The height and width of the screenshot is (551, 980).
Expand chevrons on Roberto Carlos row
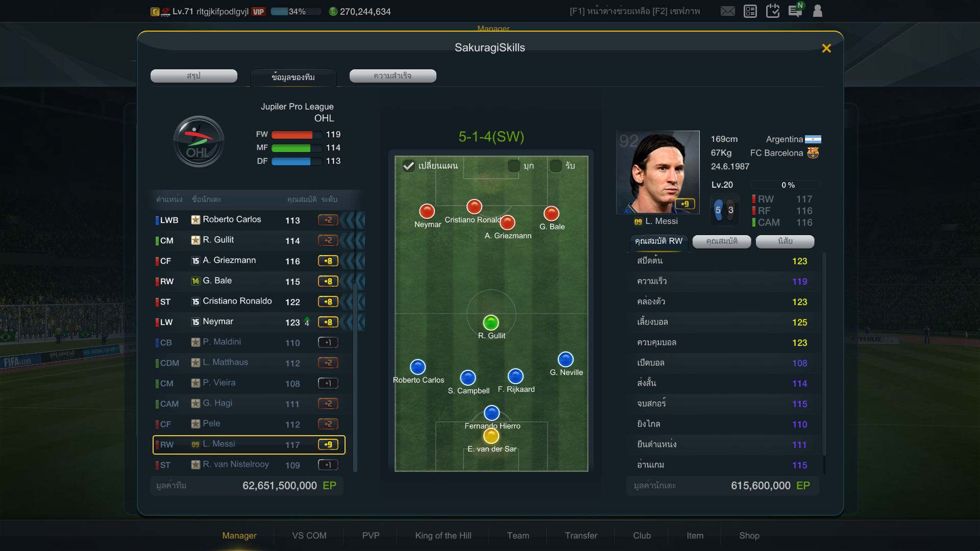tap(353, 220)
